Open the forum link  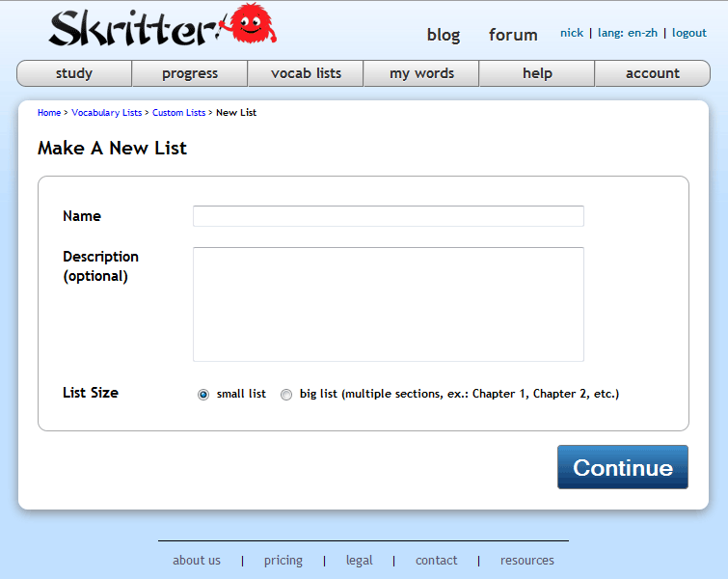point(513,35)
